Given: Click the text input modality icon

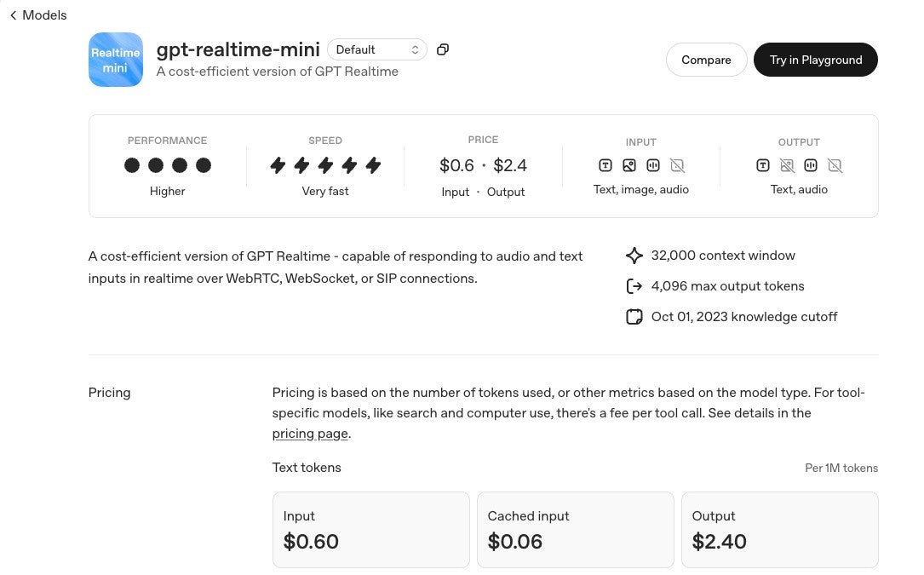Looking at the screenshot, I should click(605, 165).
